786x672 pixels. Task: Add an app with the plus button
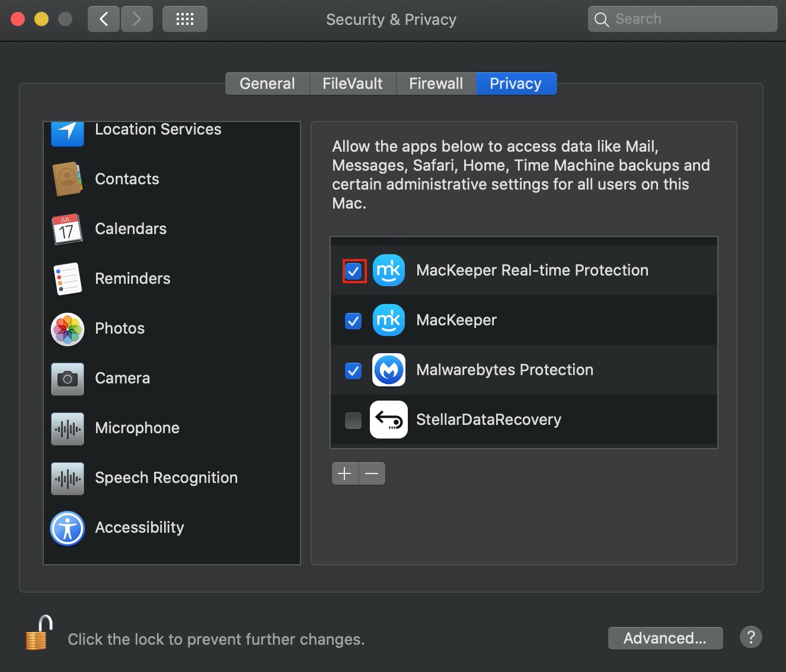[345, 473]
